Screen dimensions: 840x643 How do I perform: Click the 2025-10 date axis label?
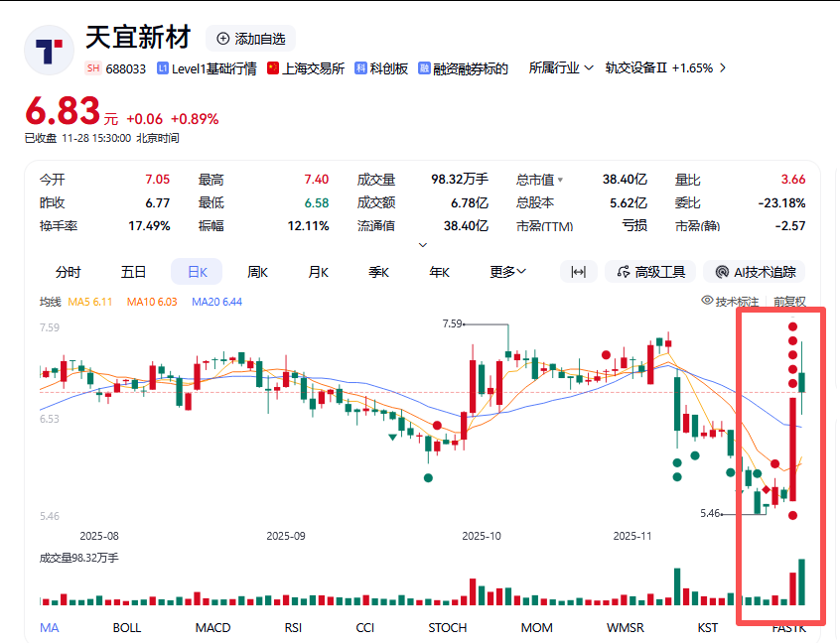482,536
